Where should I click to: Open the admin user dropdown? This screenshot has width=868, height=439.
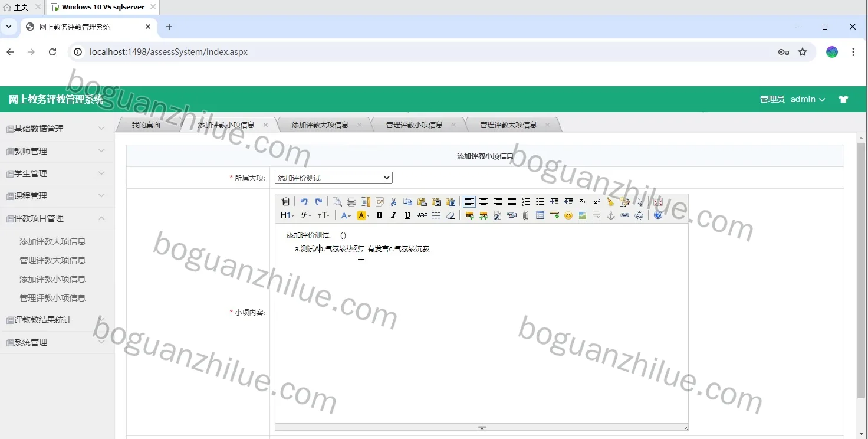click(x=808, y=99)
